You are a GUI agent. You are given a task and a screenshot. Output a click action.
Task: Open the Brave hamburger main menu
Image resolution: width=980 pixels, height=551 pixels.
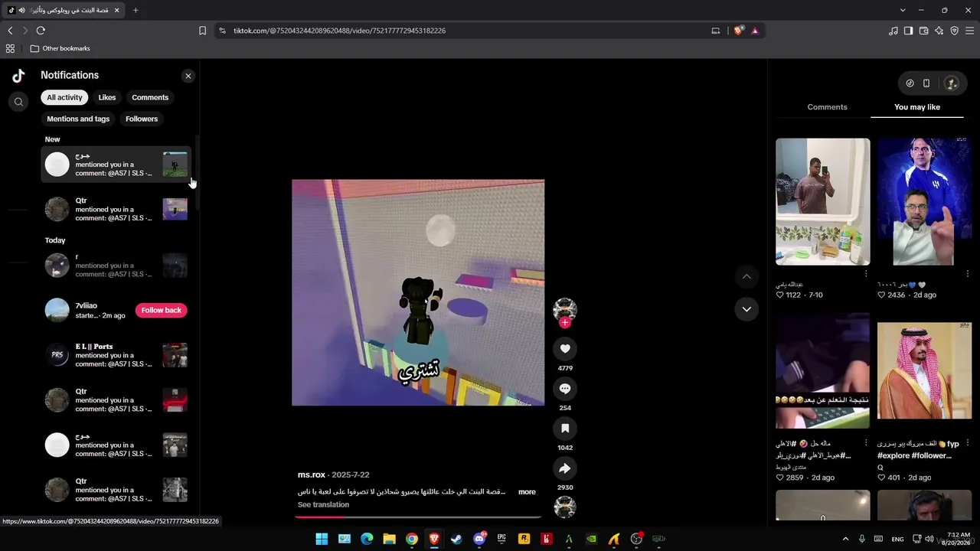click(x=970, y=31)
